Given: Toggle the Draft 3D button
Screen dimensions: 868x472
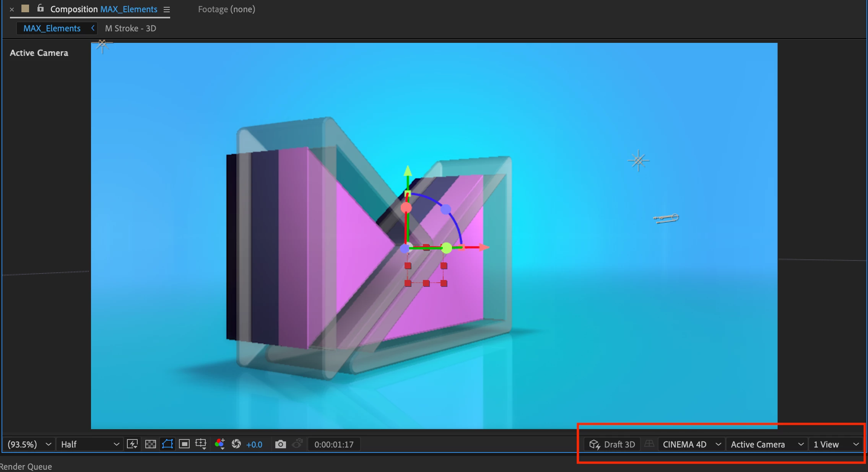Looking at the screenshot, I should point(612,444).
